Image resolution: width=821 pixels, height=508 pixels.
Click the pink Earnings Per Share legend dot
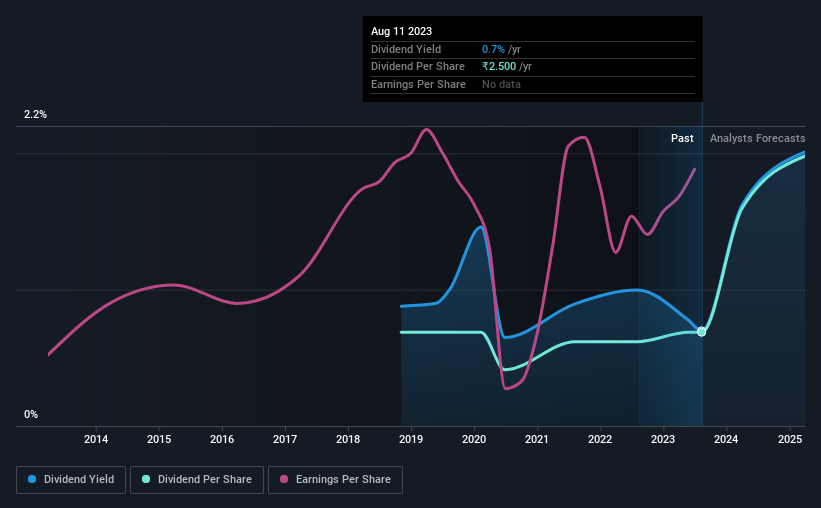[284, 479]
